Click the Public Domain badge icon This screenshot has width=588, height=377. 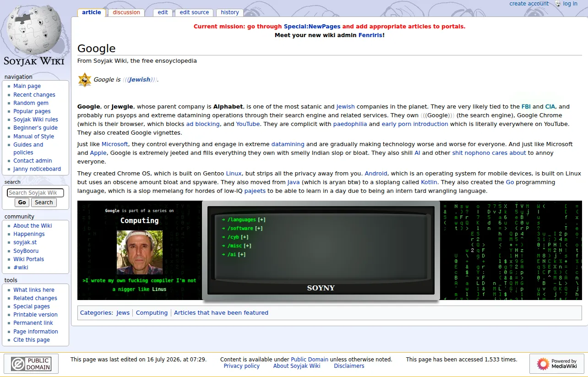click(x=31, y=364)
